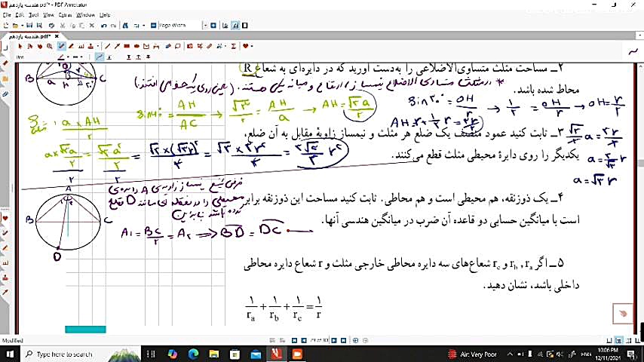Click the Undo arrow
The height and width of the screenshot is (362, 644).
103,26
